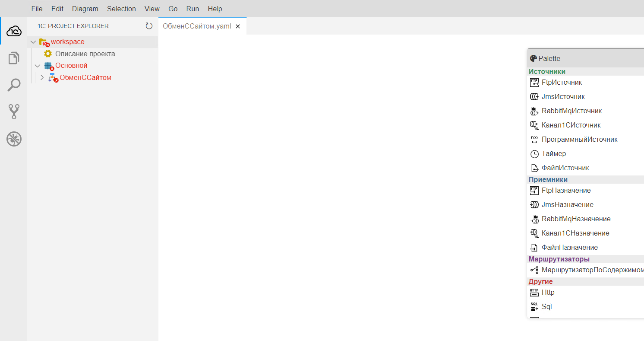644x341 pixels.
Task: Collapse the Основной tree node
Action: [x=38, y=66]
